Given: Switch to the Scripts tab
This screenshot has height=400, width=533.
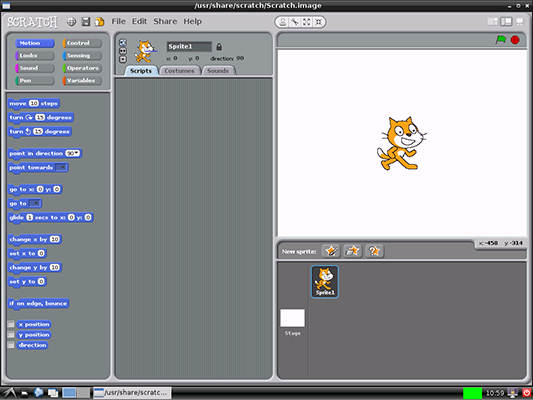Looking at the screenshot, I should (141, 71).
